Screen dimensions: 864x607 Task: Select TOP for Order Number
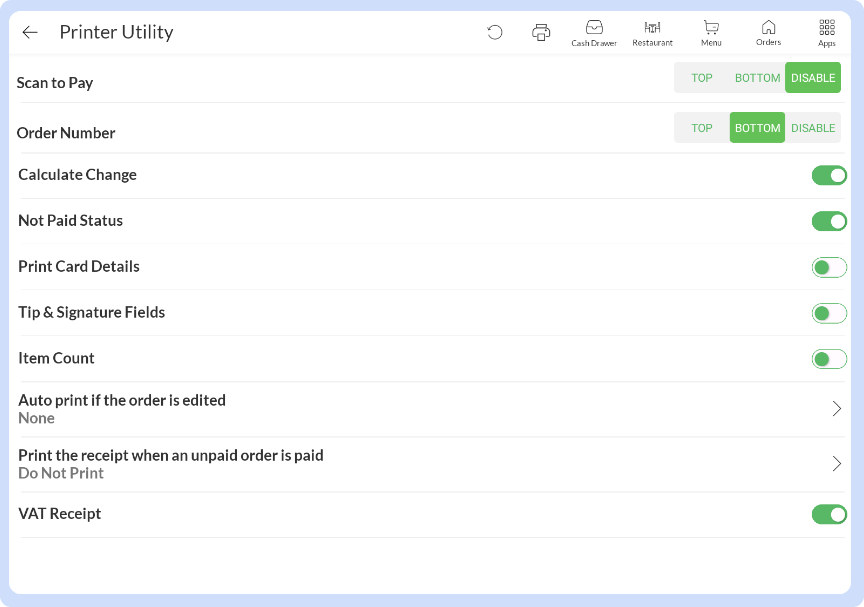(702, 128)
